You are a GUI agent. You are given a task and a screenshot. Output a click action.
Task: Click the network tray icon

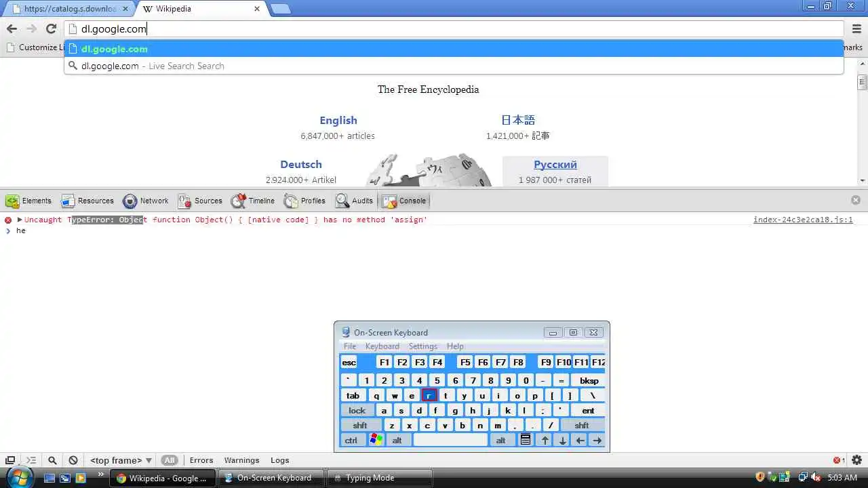point(802,478)
